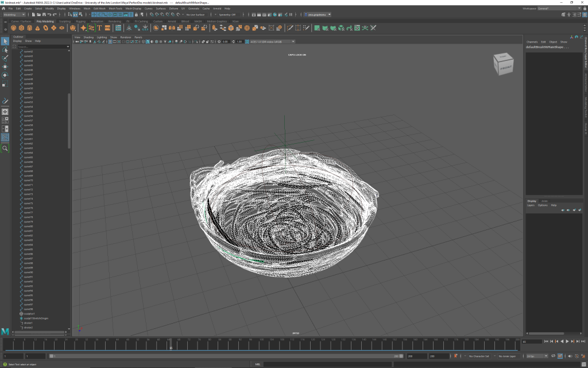The height and width of the screenshot is (368, 588).
Task: Click the search magnifier icon in the left toolbox
Action: [5, 148]
